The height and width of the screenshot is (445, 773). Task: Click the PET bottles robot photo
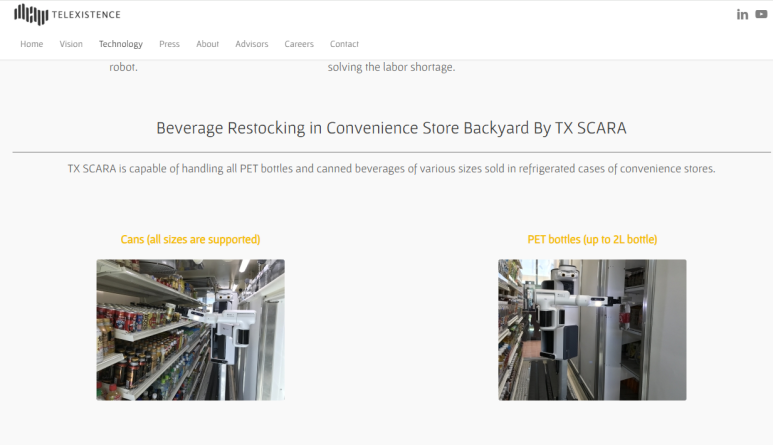[x=592, y=330]
